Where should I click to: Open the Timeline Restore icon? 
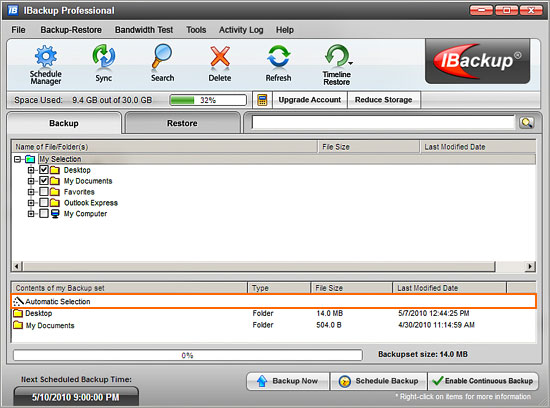(337, 56)
